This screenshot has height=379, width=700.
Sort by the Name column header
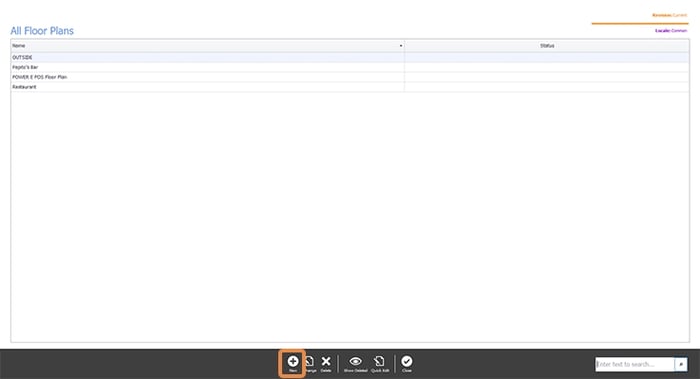(x=19, y=46)
